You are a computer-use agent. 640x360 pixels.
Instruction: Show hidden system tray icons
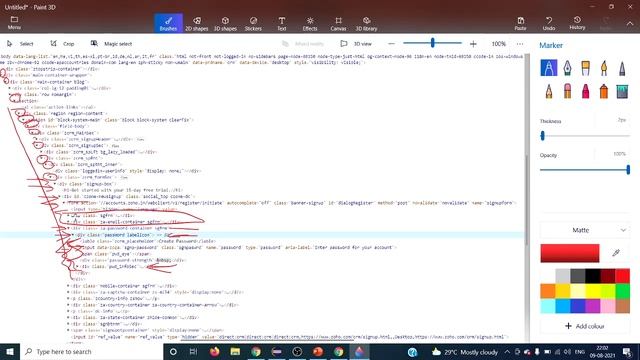click(x=507, y=351)
